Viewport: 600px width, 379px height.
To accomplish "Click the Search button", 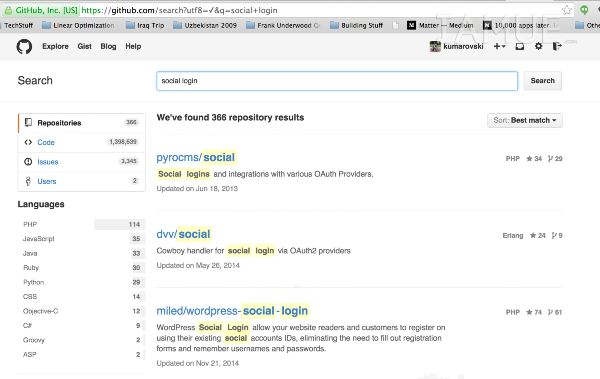I will coord(543,81).
